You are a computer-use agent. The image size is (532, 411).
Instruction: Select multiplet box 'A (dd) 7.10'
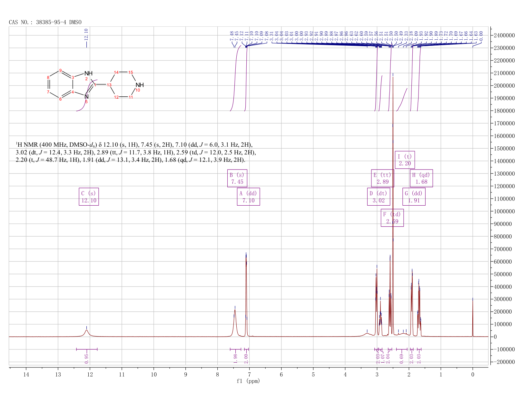click(248, 197)
